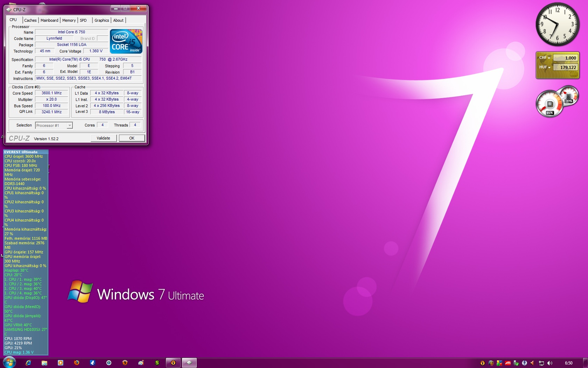The image size is (588, 368).
Task: Click the 'CPU FSB: 180 MHz' line in EVEREST
Action: pos(21,165)
